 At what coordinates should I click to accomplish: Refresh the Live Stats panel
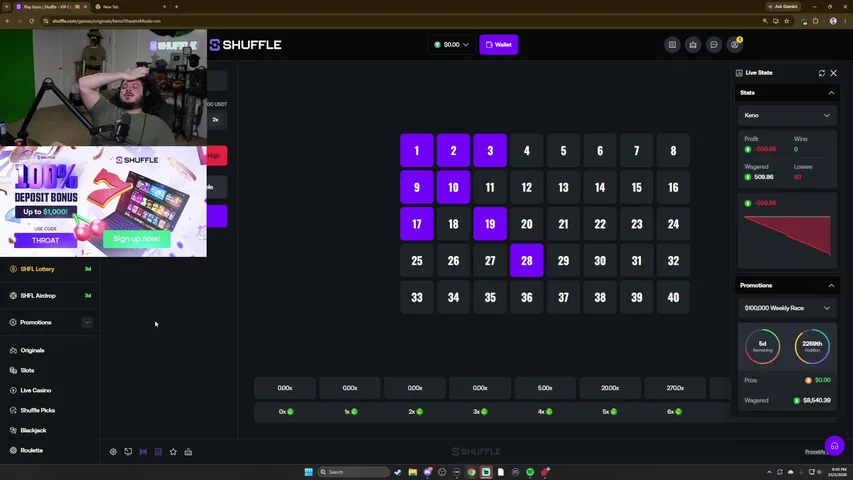(821, 73)
